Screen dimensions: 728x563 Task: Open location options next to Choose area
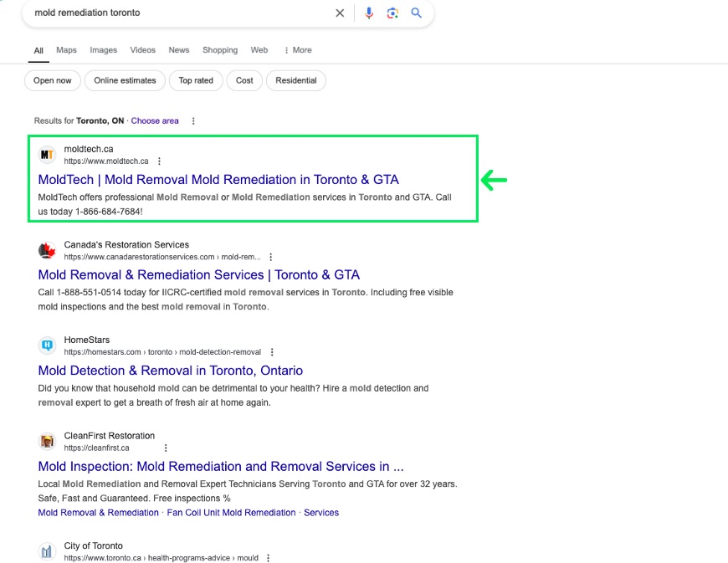click(x=193, y=121)
